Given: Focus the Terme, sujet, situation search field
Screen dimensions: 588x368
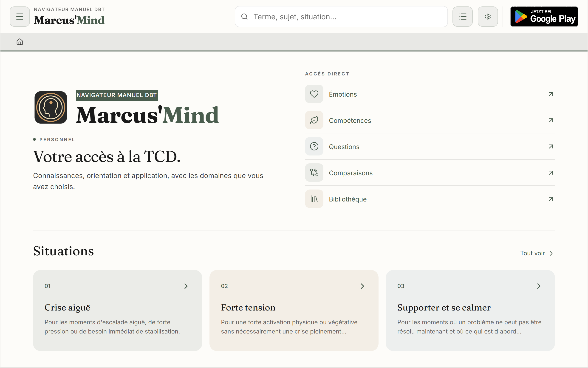Looking at the screenshot, I should pos(341,17).
